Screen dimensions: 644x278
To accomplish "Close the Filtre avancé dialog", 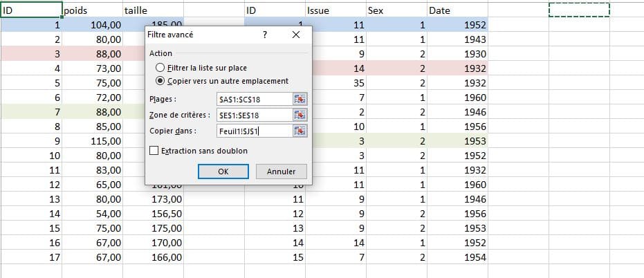I will pyautogui.click(x=296, y=35).
